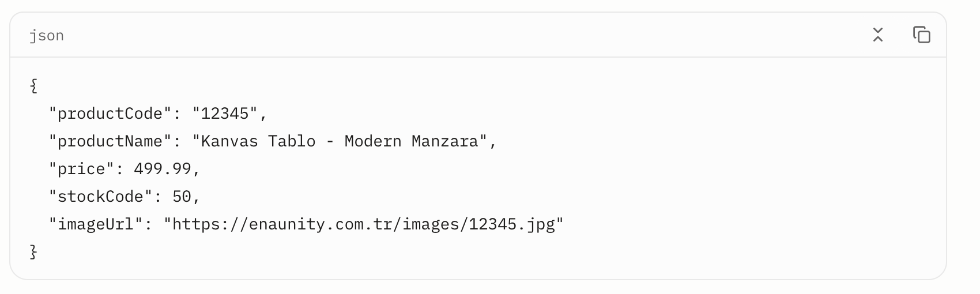Click the "imageUrl" key
980x294 pixels.
[96, 224]
